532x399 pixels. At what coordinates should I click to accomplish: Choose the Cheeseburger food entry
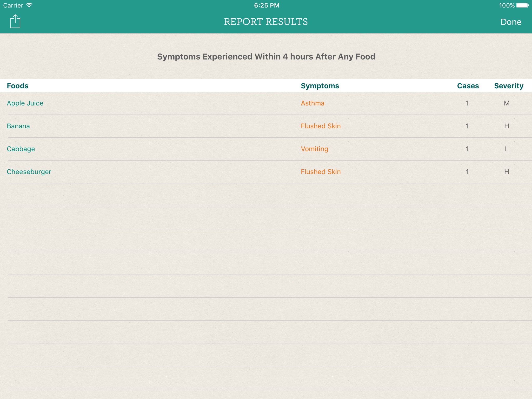point(29,172)
